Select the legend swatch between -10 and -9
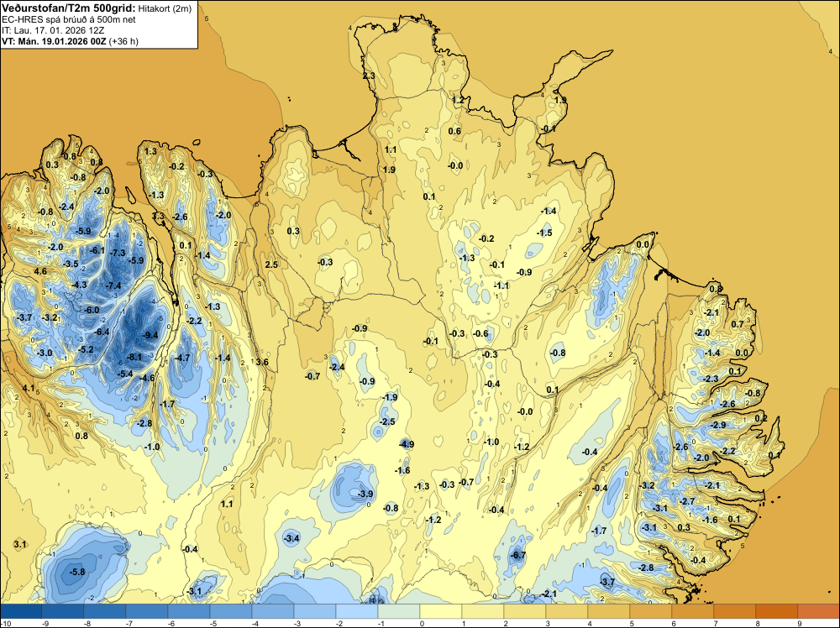 pyautogui.click(x=21, y=611)
